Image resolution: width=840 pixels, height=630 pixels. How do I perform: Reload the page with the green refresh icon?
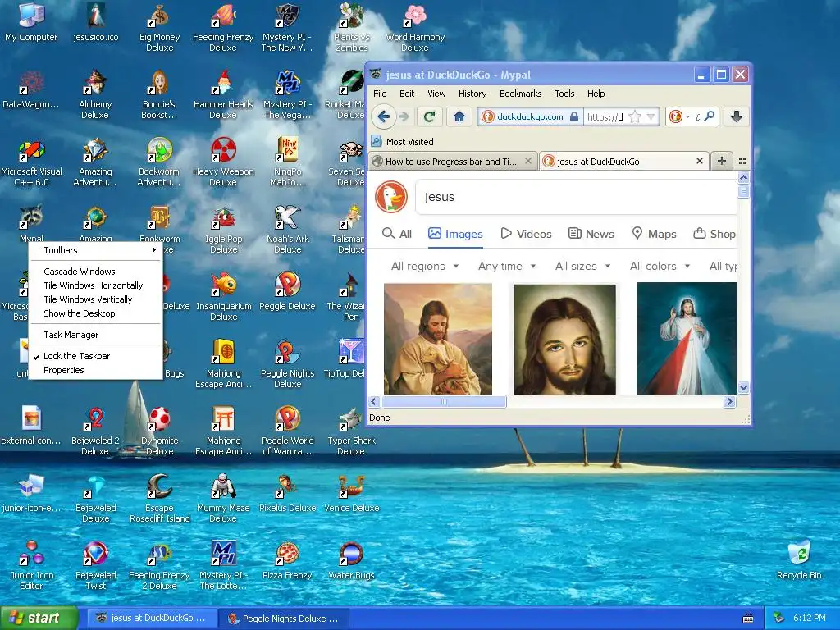tap(429, 116)
